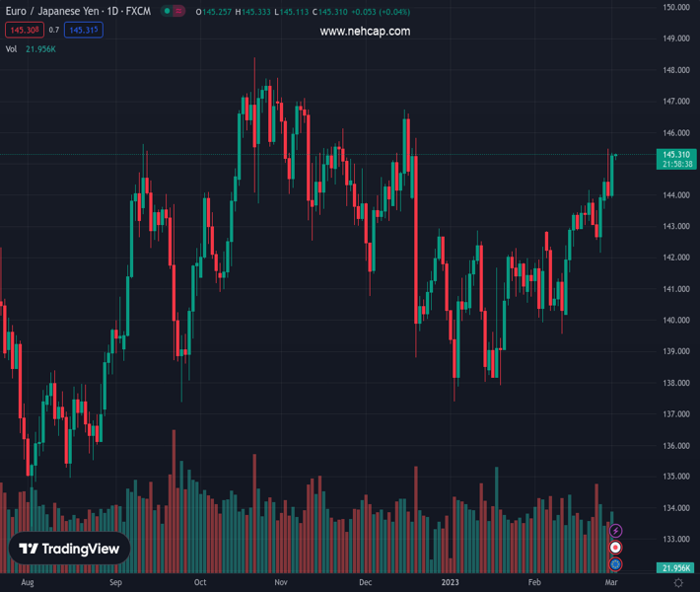Screen dimensions: 700x592
Task: Click the spread value 0.7 between prices
Action: (x=54, y=31)
